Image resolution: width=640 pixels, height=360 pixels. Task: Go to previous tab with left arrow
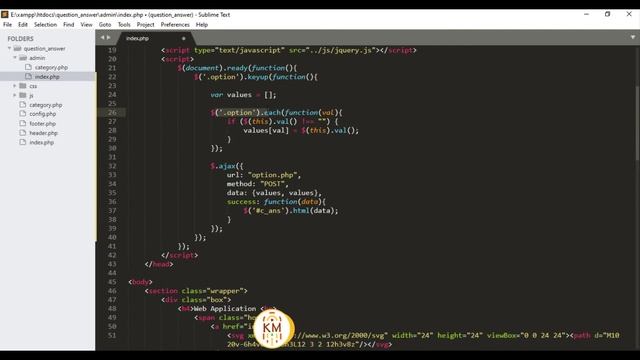point(102,38)
